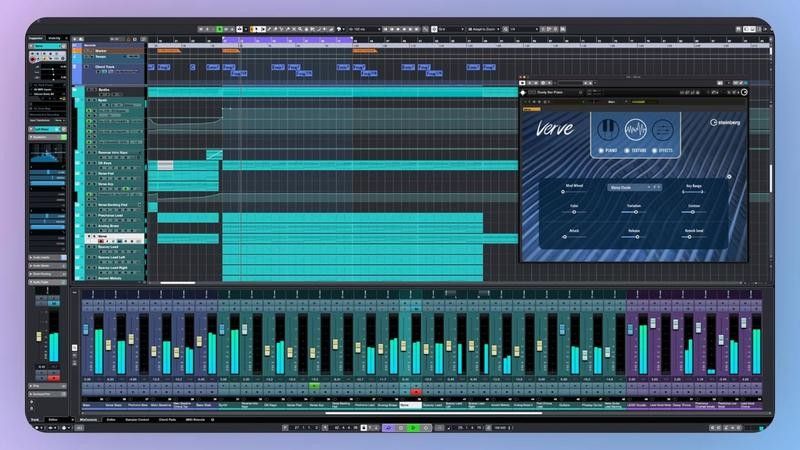800x450 pixels.
Task: Click the red record enable button in Inspector
Action: coord(34,60)
